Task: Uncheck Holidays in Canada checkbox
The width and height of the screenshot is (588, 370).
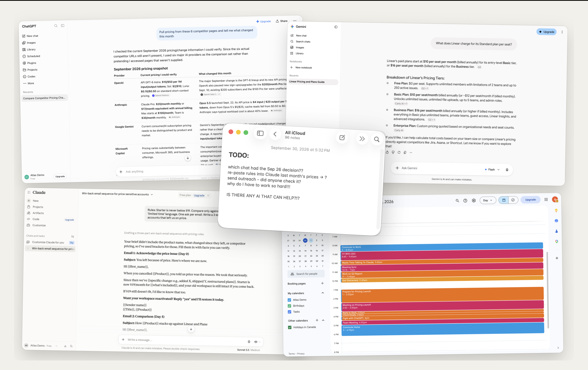Action: pyautogui.click(x=290, y=327)
